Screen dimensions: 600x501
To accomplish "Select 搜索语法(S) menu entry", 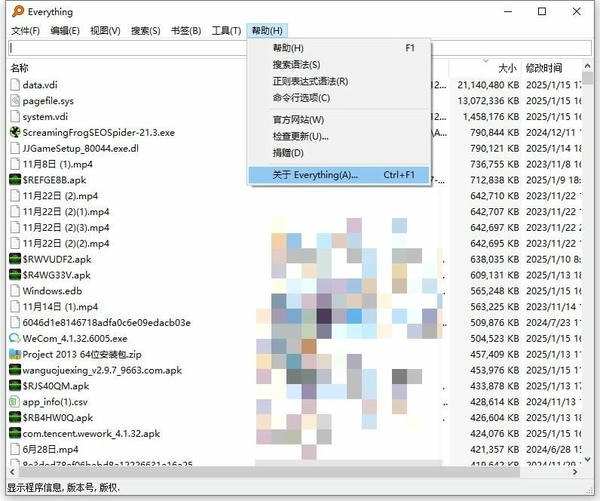I will click(339, 65).
